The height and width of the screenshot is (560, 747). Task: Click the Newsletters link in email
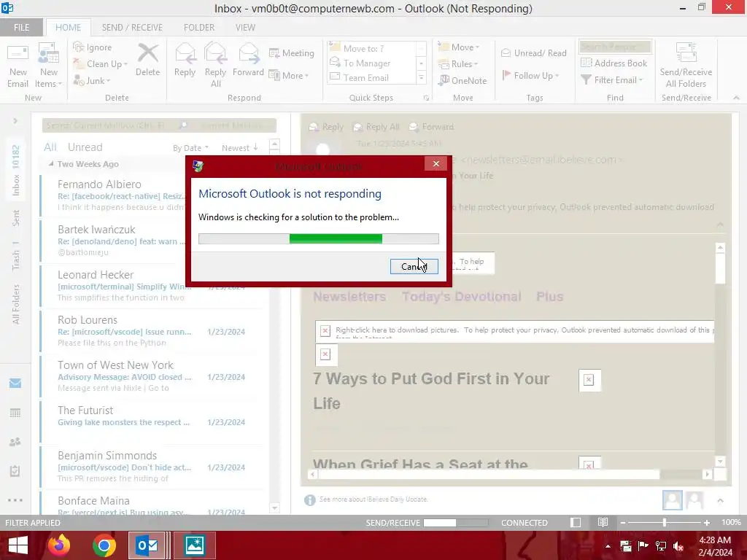[x=349, y=296]
